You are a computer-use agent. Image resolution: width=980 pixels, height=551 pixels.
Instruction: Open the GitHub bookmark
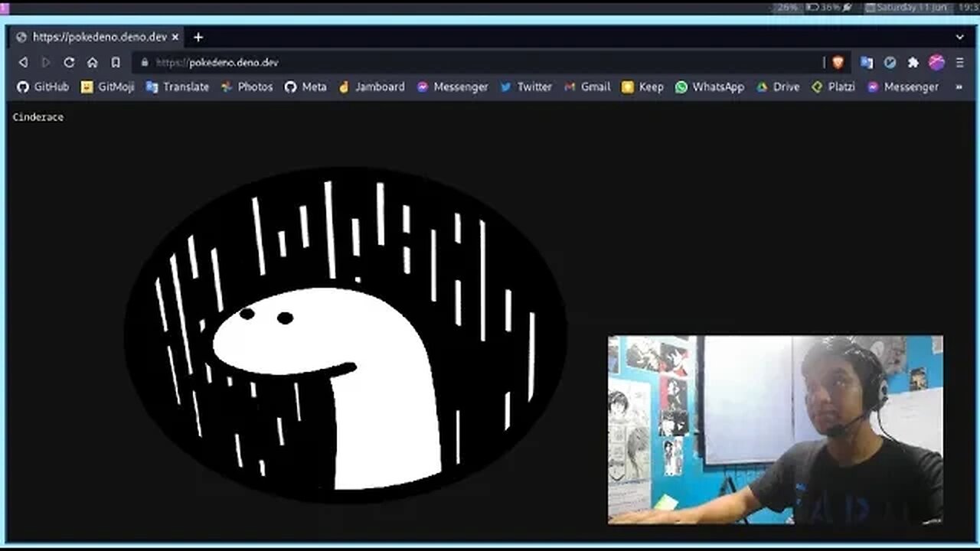click(43, 87)
